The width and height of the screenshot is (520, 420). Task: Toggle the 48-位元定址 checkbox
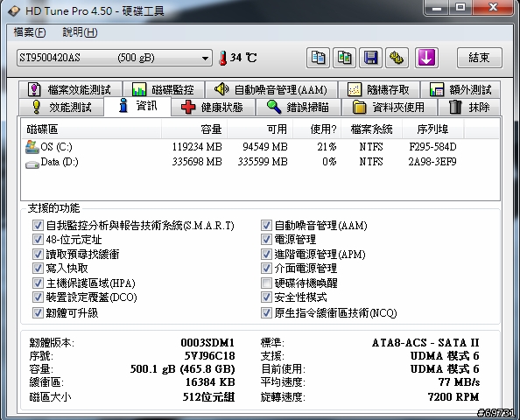(38, 240)
